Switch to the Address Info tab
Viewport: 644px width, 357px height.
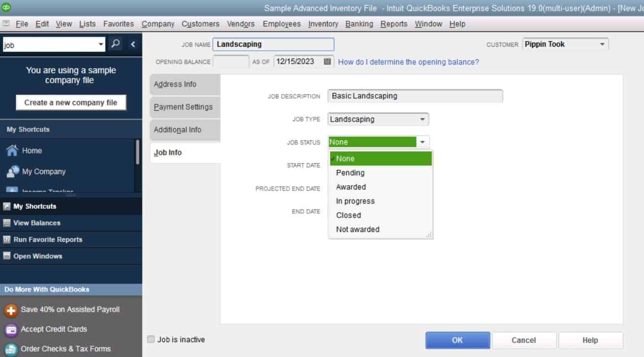185,85
